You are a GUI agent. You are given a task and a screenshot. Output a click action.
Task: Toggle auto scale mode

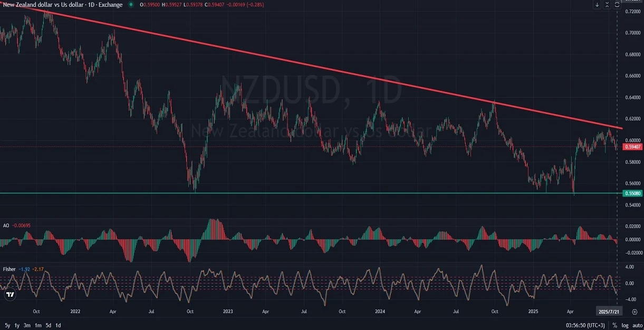point(637,325)
